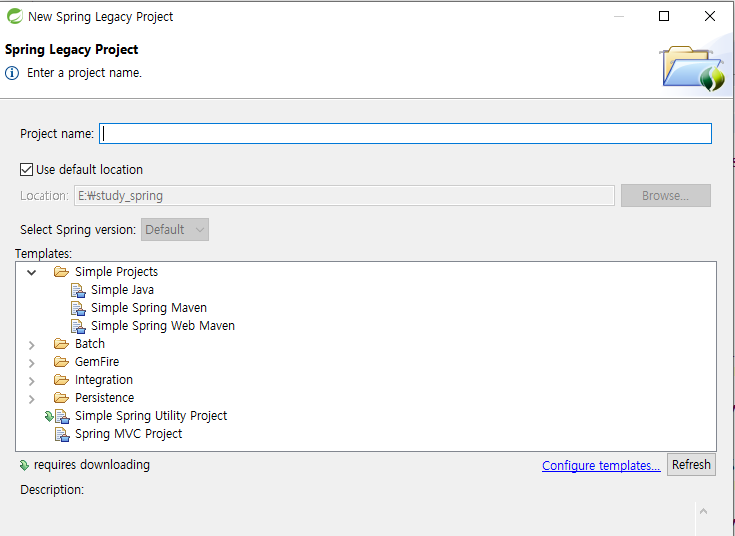This screenshot has width=735, height=536.
Task: Toggle the Use default location checkbox
Action: (x=26, y=169)
